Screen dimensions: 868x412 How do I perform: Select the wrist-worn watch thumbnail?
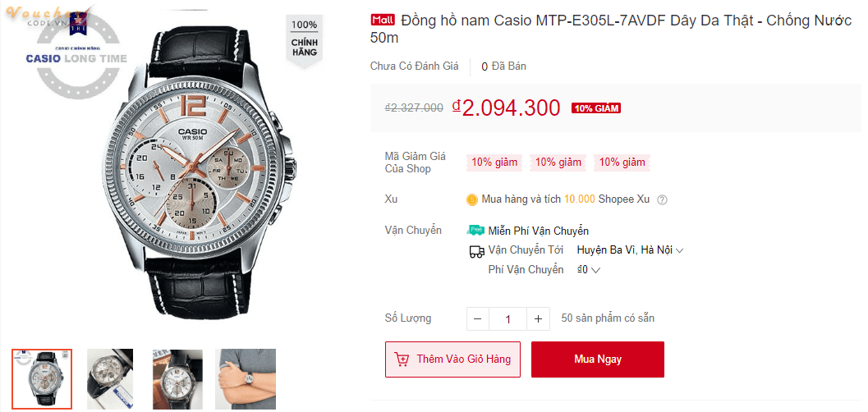pyautogui.click(x=246, y=378)
